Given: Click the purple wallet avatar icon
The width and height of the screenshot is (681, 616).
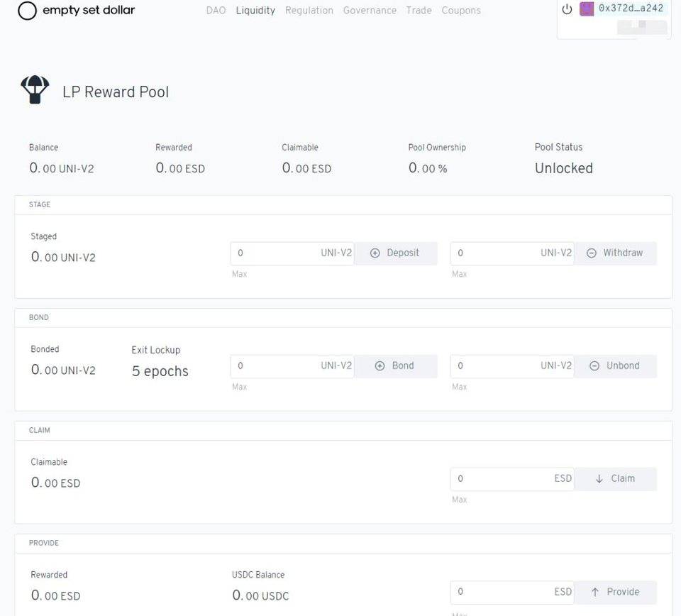Looking at the screenshot, I should point(587,9).
